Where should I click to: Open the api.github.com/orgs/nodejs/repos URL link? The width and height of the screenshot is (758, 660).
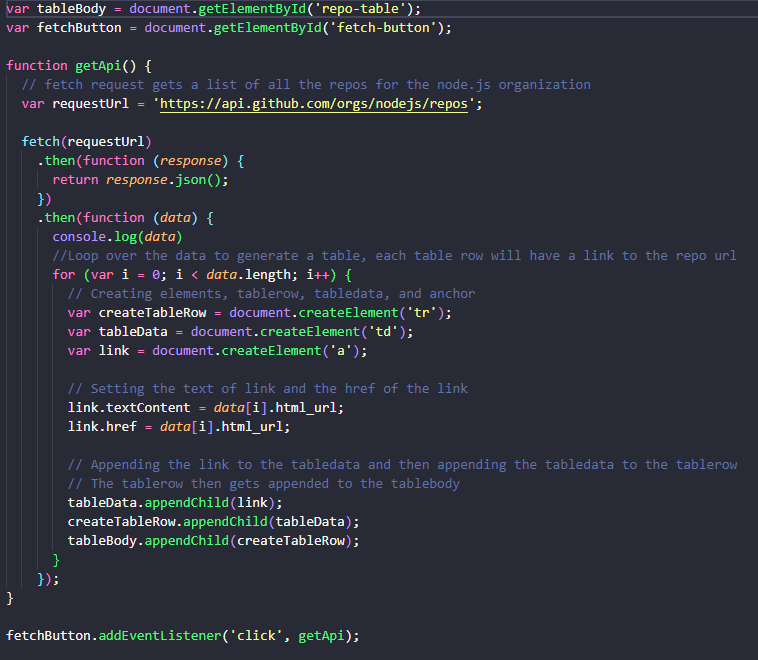pyautogui.click(x=314, y=104)
